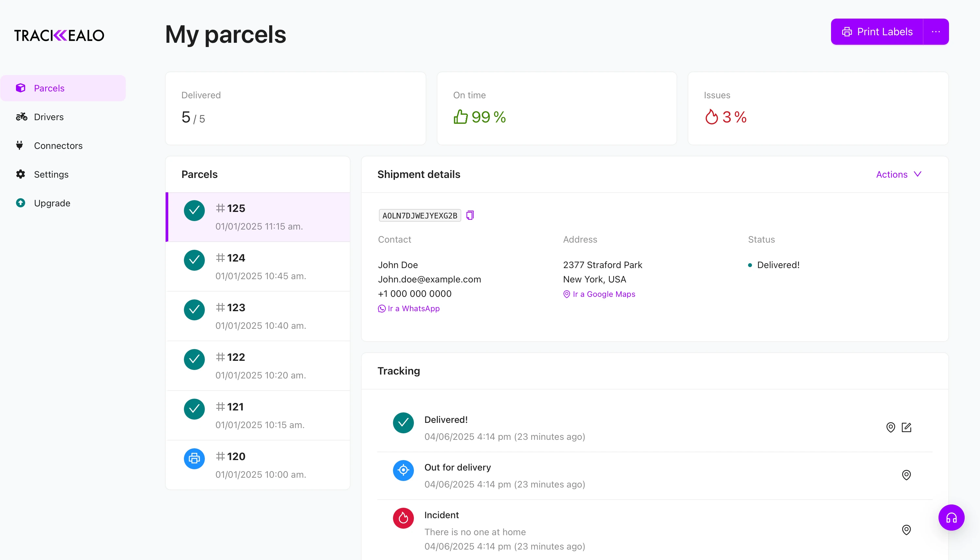The width and height of the screenshot is (980, 560).
Task: Expand the Actions dropdown
Action: click(x=898, y=175)
